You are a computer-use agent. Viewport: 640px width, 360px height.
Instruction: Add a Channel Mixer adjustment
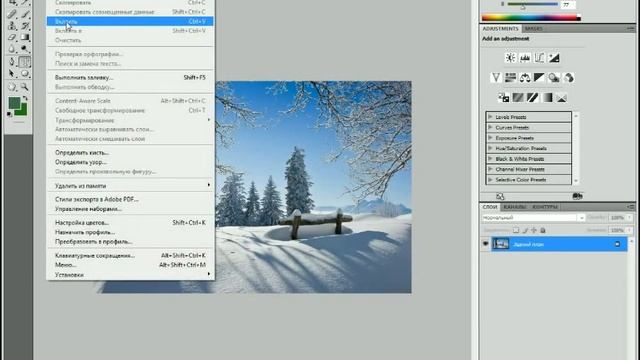click(x=568, y=78)
